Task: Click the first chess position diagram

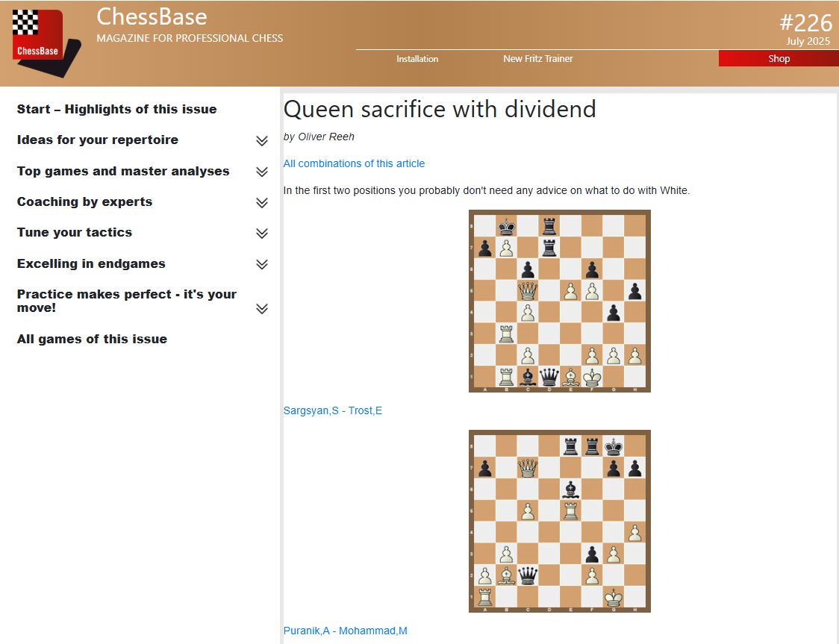Action: point(559,301)
